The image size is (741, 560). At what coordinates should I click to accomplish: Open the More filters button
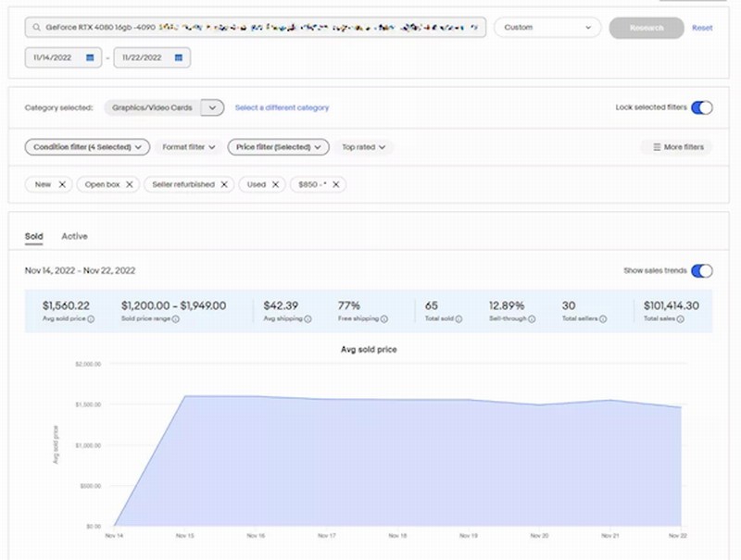[677, 147]
